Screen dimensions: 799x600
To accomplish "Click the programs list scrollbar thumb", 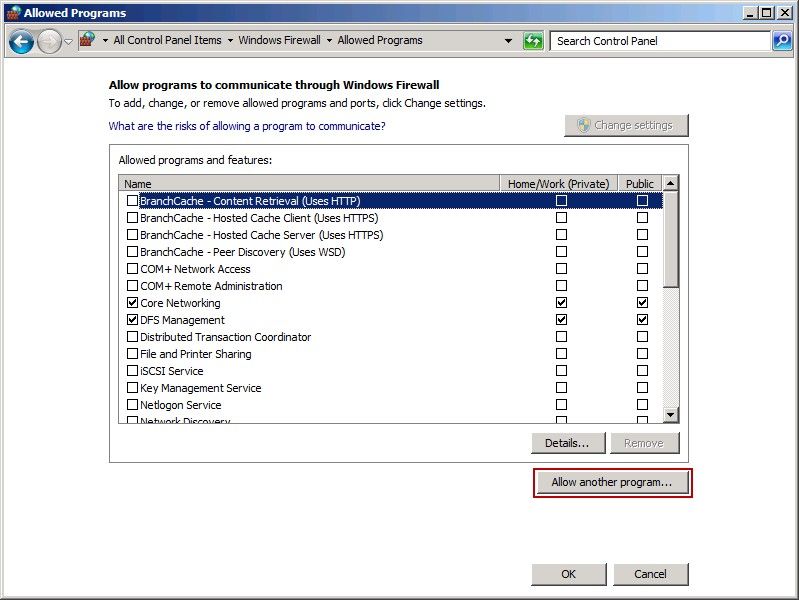I will click(671, 240).
